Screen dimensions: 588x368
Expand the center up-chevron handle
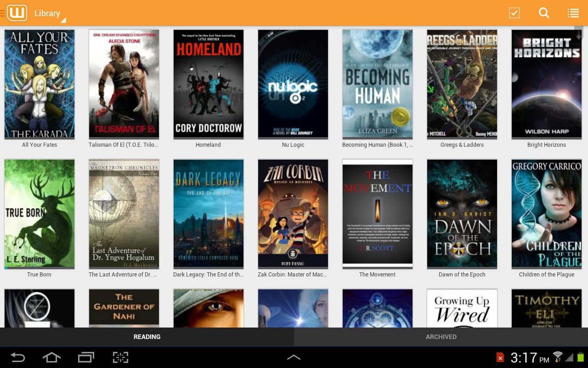(294, 357)
